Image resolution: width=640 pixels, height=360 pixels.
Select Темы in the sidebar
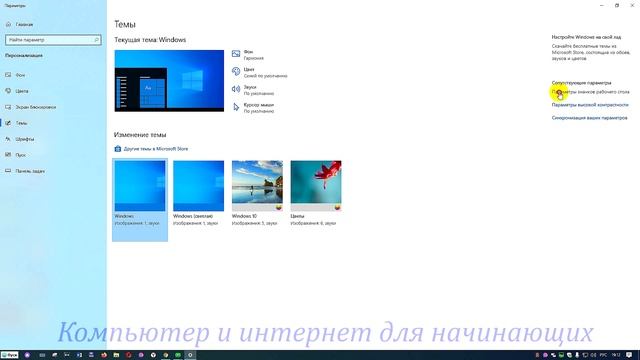pos(21,123)
